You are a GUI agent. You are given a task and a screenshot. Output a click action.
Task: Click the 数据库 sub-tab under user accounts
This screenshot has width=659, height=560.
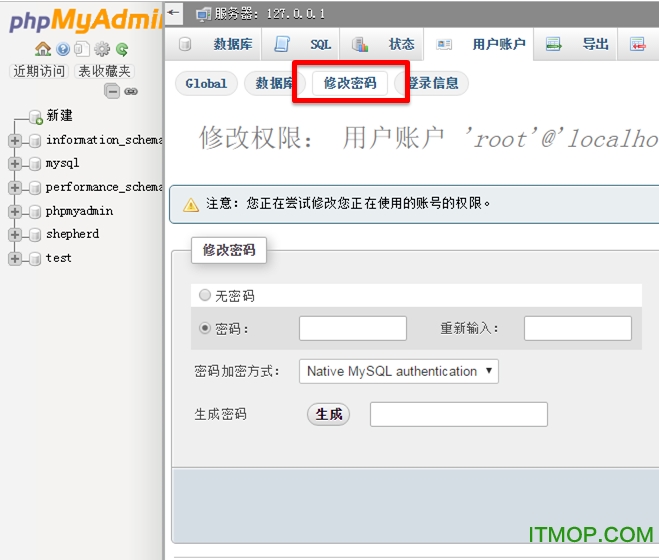click(274, 83)
